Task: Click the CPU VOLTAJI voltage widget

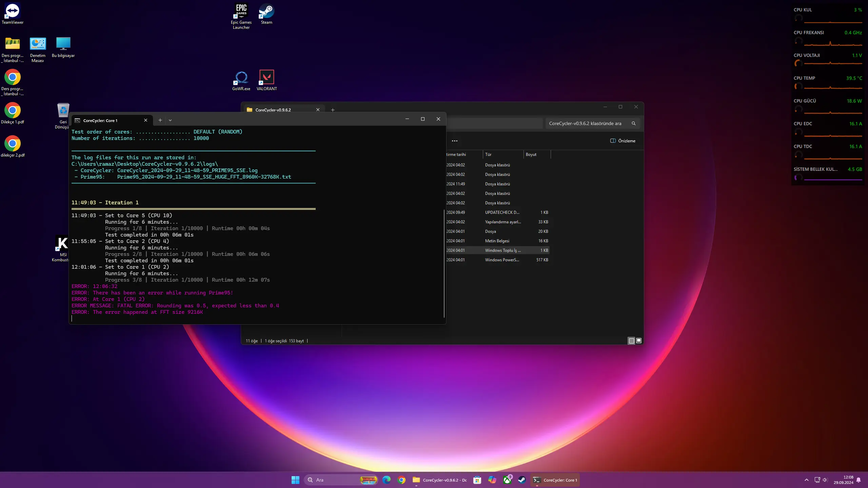Action: tap(828, 60)
